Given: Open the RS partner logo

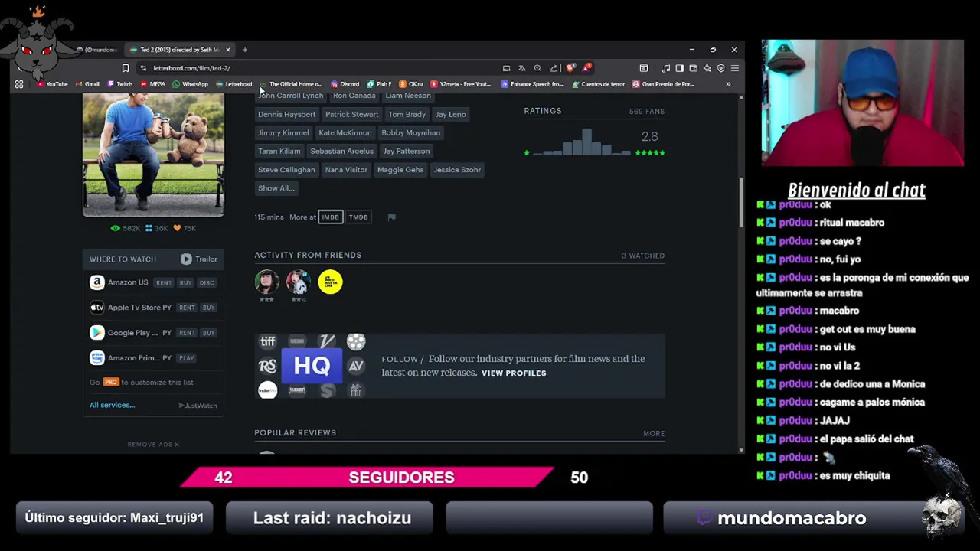Looking at the screenshot, I should (267, 367).
